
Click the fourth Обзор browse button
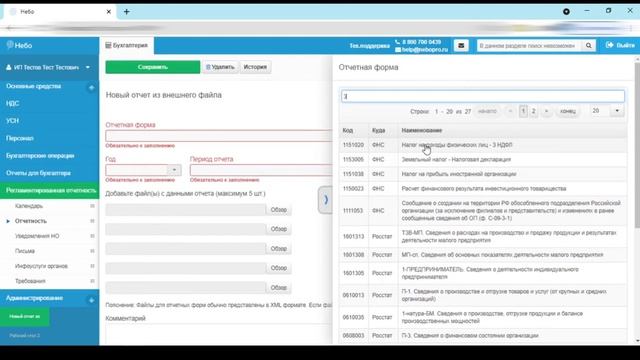point(279,268)
